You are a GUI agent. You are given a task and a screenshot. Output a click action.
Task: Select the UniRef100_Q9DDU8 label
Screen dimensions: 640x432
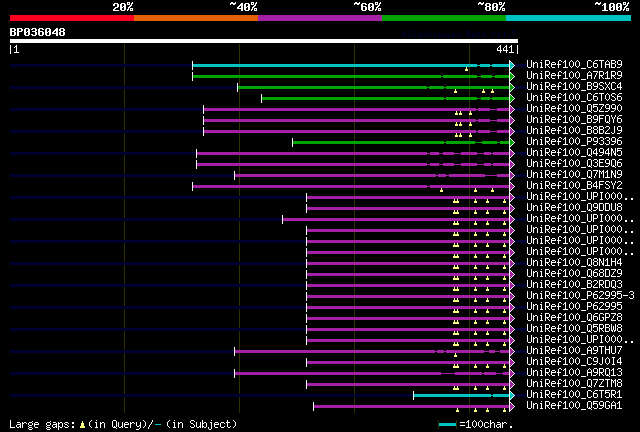pyautogui.click(x=574, y=207)
